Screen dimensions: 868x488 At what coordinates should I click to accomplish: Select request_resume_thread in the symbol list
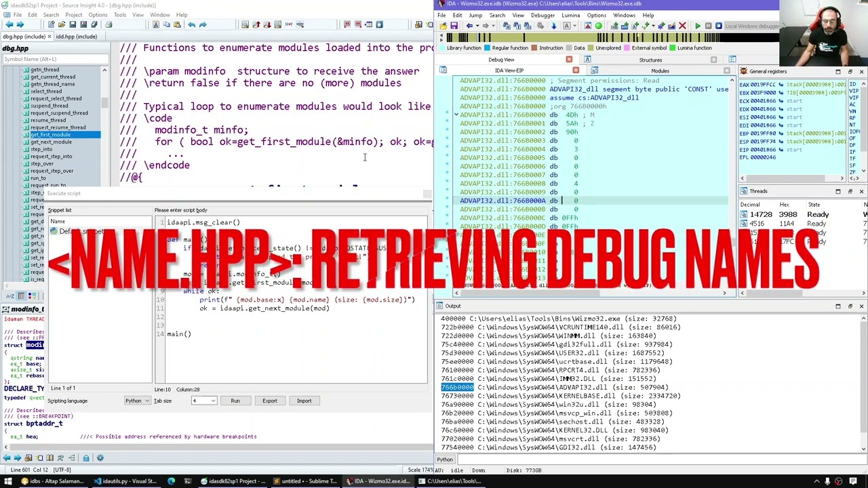58,127
